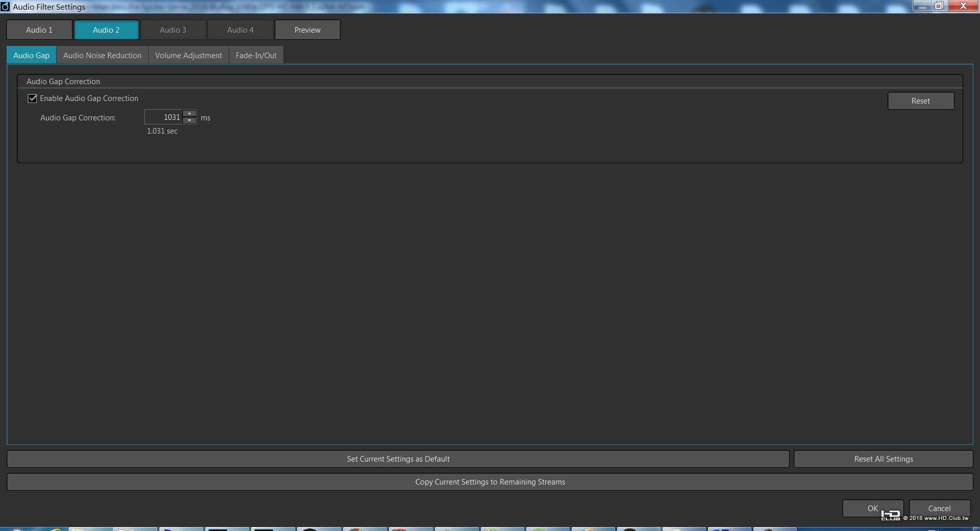This screenshot has width=980, height=531.
Task: Confirm with the OK button
Action: tap(873, 509)
